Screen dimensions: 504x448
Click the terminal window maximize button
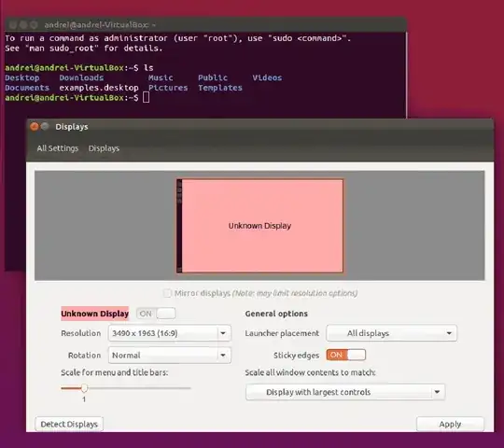coord(34,24)
